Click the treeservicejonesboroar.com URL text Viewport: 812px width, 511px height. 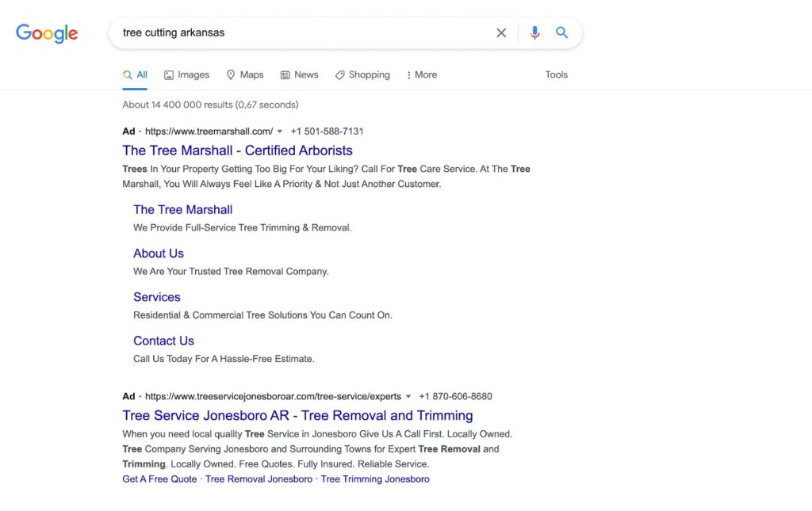[273, 397]
